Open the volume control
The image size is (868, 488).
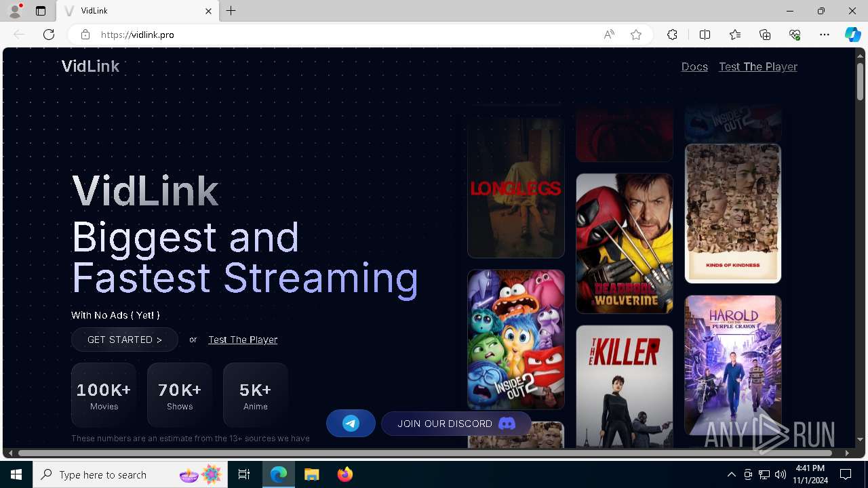point(781,474)
